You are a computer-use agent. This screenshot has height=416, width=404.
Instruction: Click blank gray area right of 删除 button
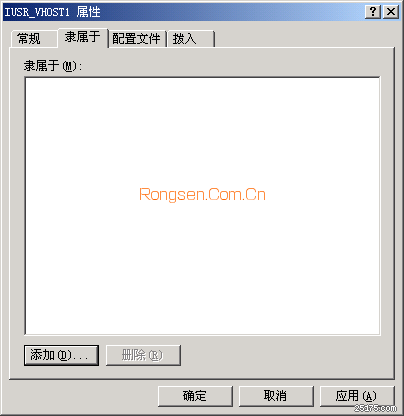(x=283, y=355)
